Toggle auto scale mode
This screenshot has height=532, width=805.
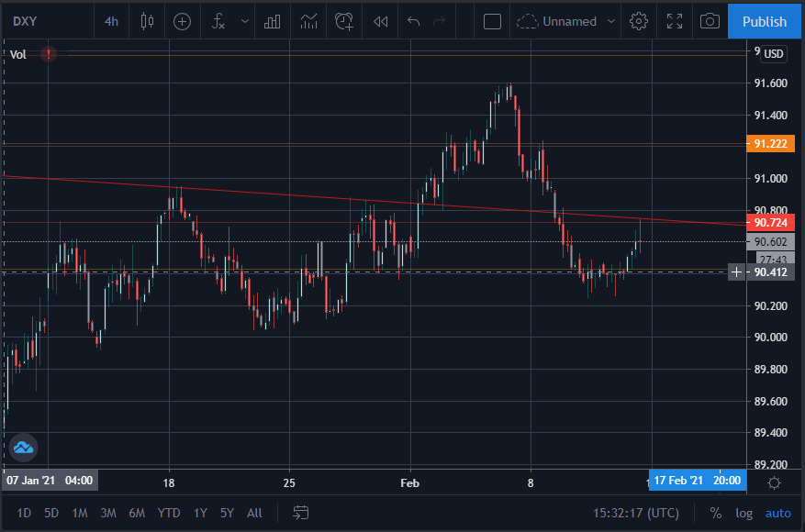[x=777, y=513]
